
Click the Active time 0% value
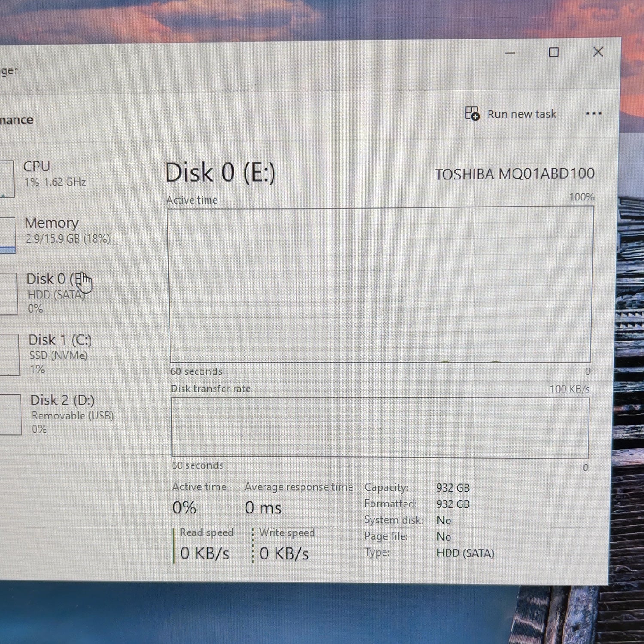[x=184, y=508]
